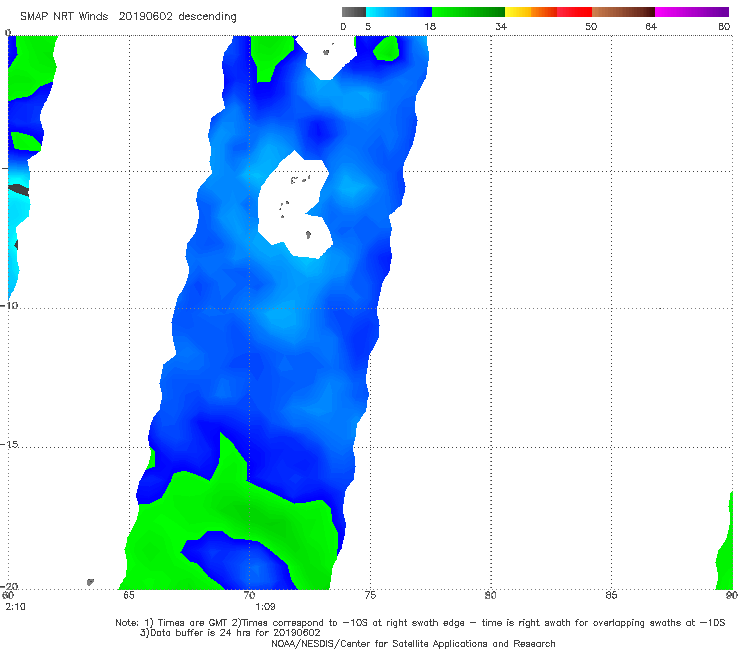Click the swath time label '1:09'
The width and height of the screenshot is (740, 650).
pos(265,607)
